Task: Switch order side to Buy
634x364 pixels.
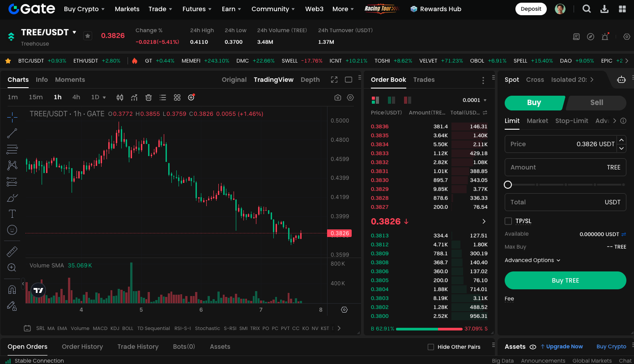Action: [x=534, y=102]
